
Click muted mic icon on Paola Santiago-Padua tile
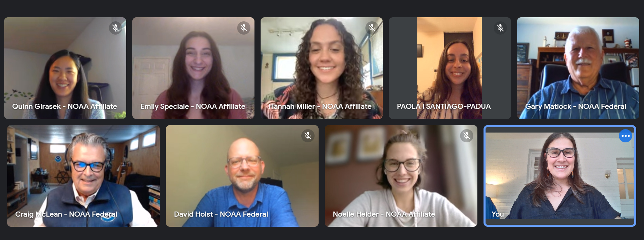[x=500, y=28]
